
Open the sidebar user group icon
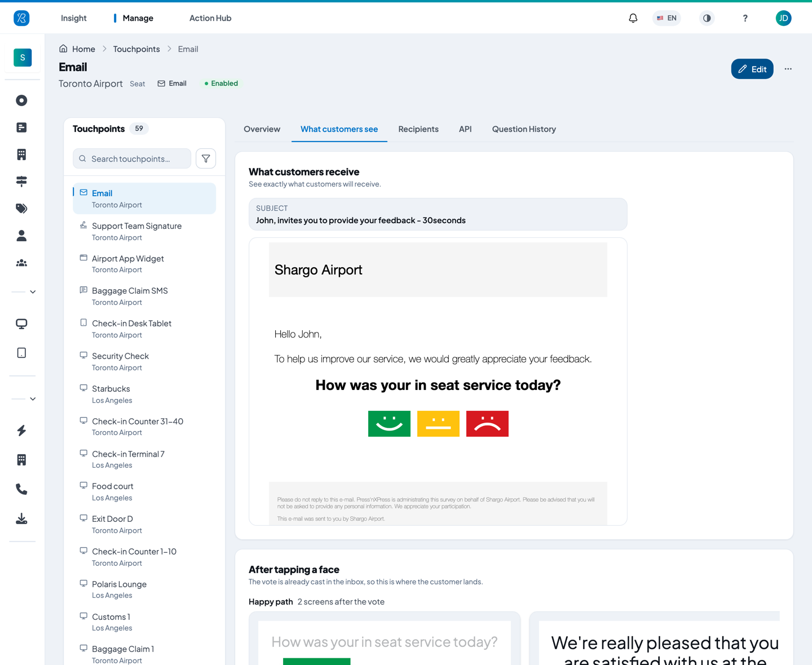(x=21, y=263)
